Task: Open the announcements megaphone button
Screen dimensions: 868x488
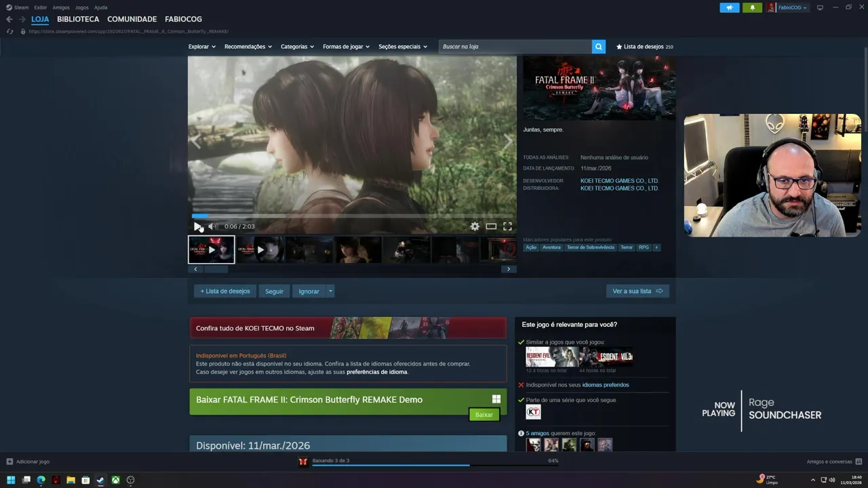Action: pos(730,7)
